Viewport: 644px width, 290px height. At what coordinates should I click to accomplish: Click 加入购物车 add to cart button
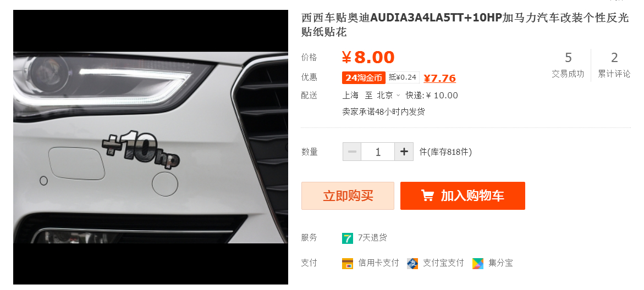pyautogui.click(x=463, y=196)
